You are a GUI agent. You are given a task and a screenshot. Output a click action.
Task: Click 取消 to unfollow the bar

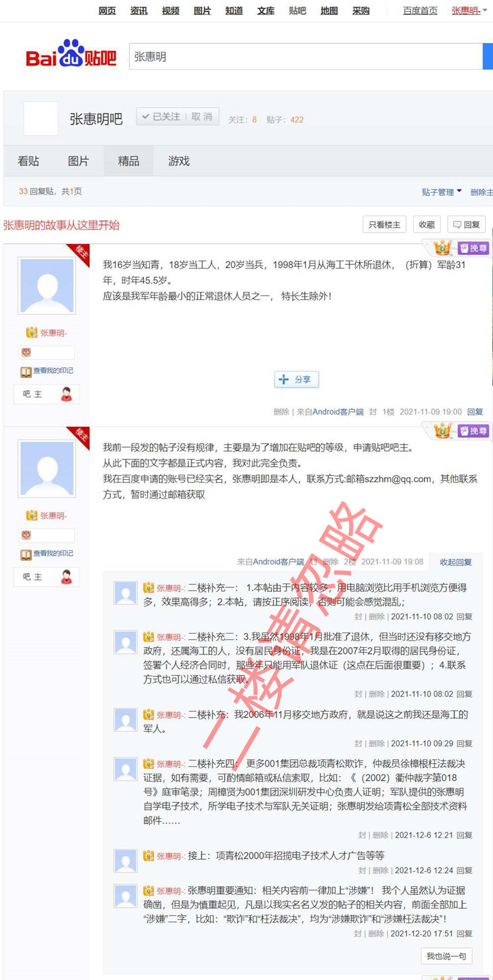pos(202,117)
